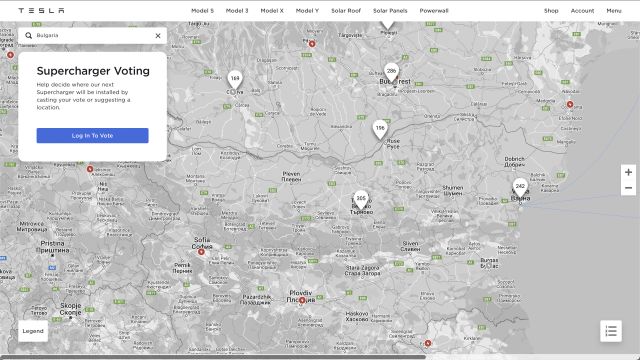Click red Supercharger marker south of Haskovo

(x=428, y=343)
